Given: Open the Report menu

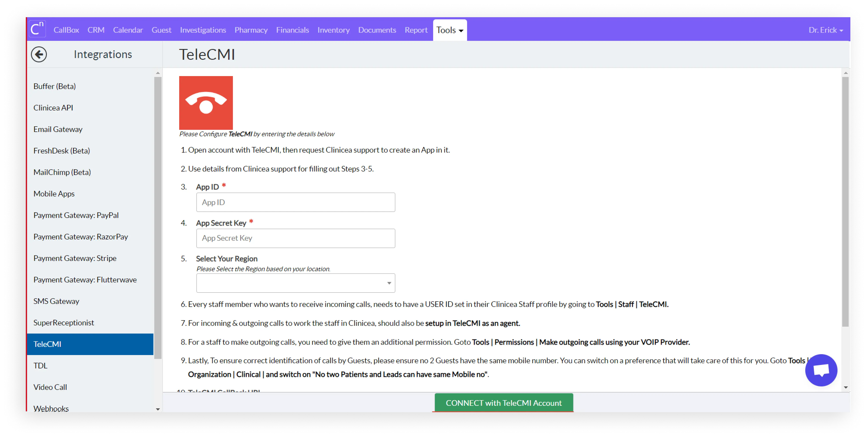Looking at the screenshot, I should pos(416,30).
